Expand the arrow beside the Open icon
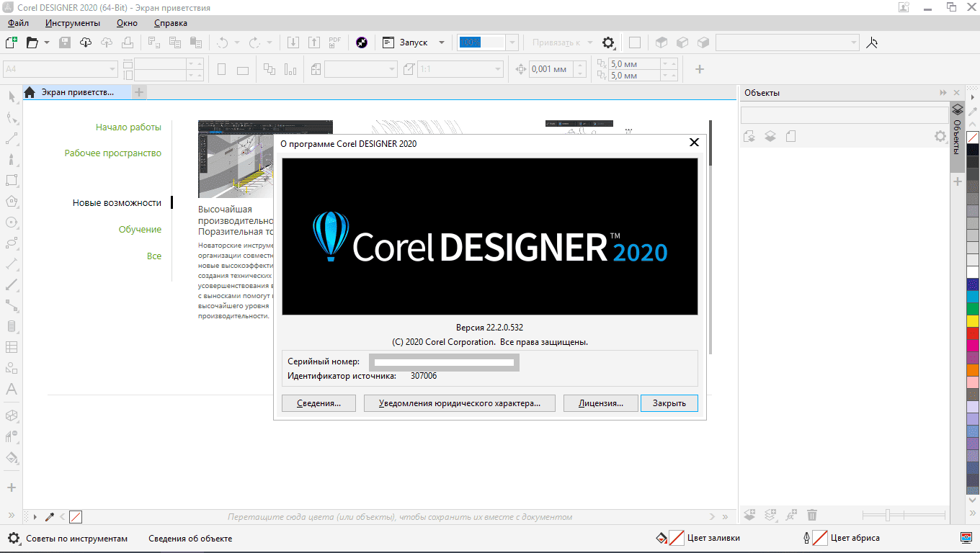 (x=47, y=42)
